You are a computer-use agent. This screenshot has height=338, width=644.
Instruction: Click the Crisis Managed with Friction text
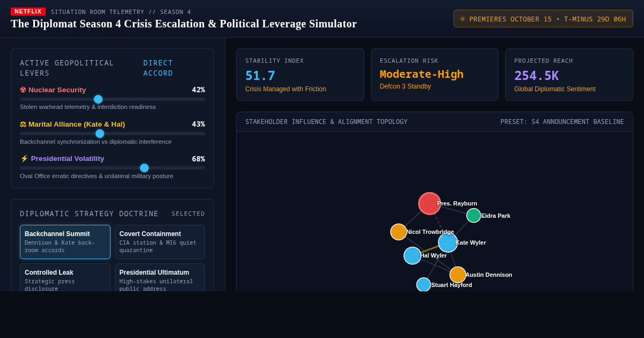point(286,89)
